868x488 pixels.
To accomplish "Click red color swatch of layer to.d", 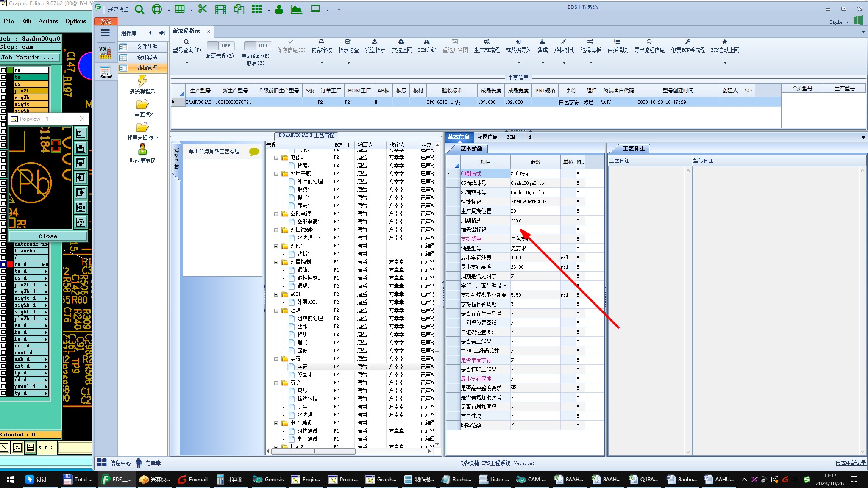I will pyautogui.click(x=10, y=264).
